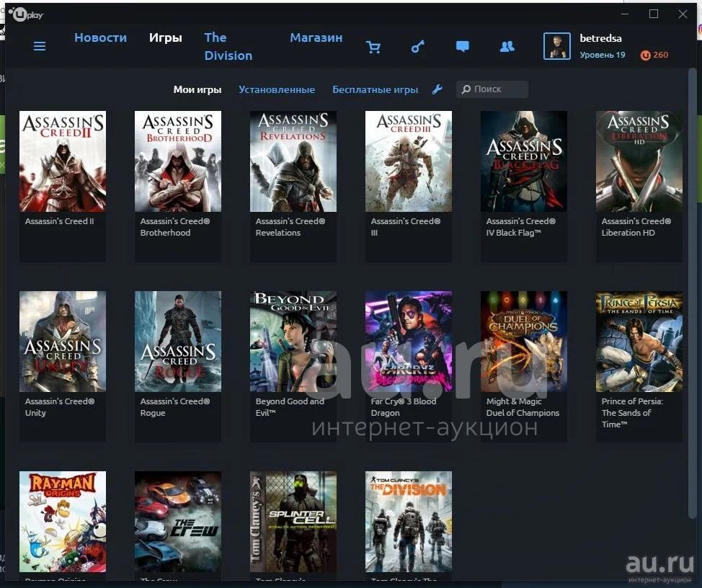Click the "Revelations" title text
This screenshot has width=702, height=588.
(278, 233)
